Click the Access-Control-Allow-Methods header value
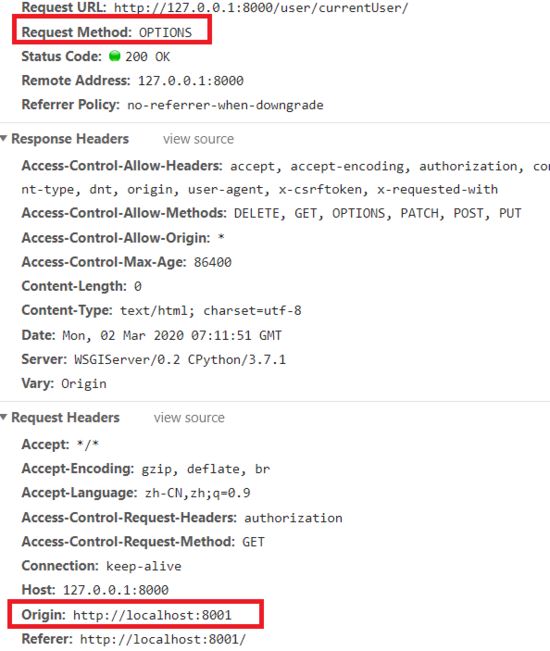The width and height of the screenshot is (550, 651). pyautogui.click(x=377, y=213)
